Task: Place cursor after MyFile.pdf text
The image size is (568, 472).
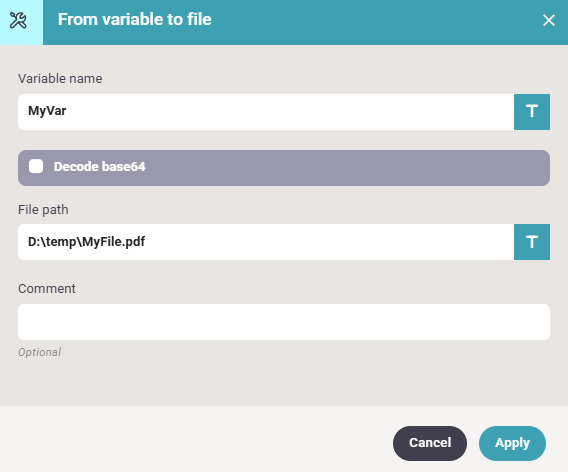Action: pyautogui.click(x=146, y=242)
